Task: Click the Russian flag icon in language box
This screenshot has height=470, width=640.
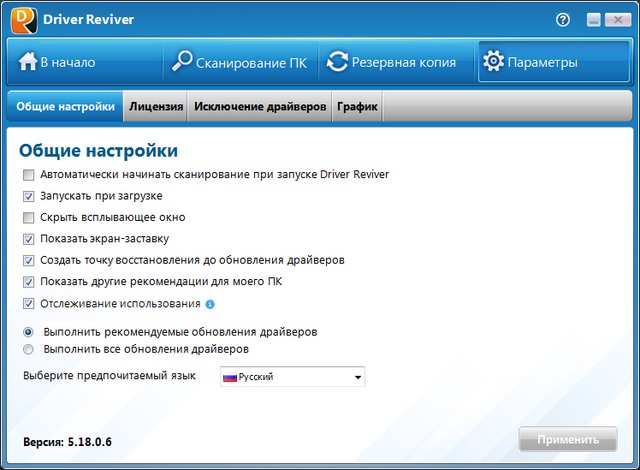Action: point(230,377)
